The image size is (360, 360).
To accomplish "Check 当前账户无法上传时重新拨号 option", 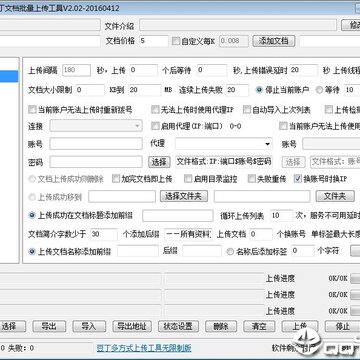I will click(x=32, y=109).
